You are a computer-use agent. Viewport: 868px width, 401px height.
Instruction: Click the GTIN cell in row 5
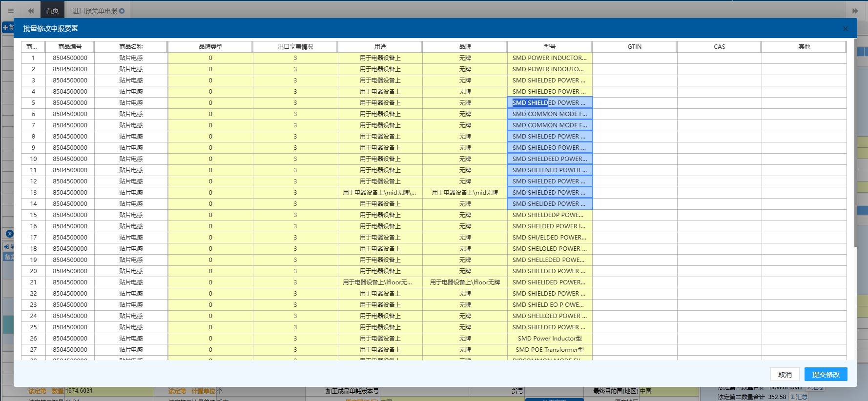point(635,103)
